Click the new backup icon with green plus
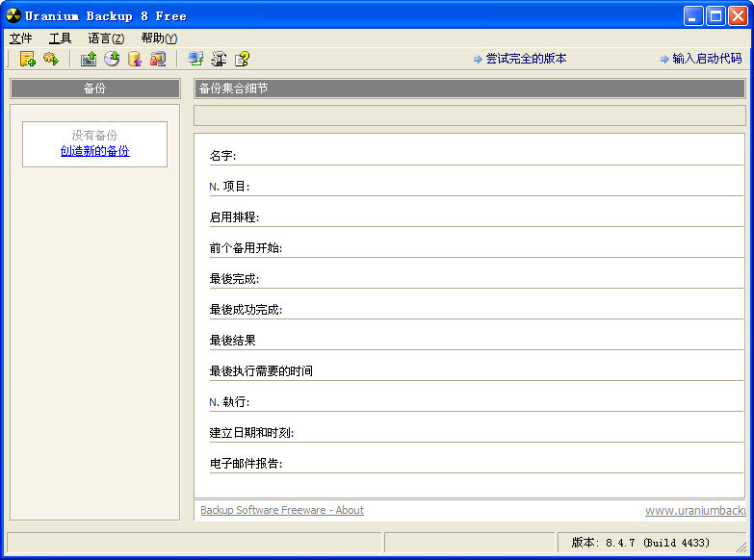This screenshot has height=560, width=754. click(x=27, y=59)
